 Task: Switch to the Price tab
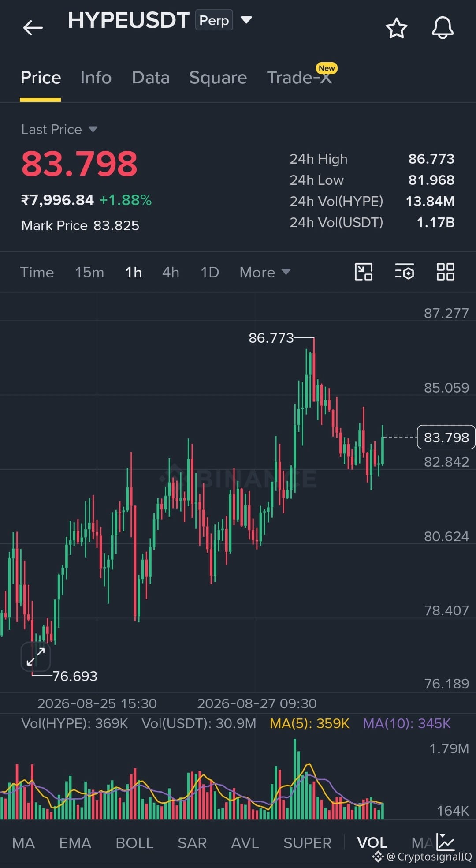(x=41, y=78)
